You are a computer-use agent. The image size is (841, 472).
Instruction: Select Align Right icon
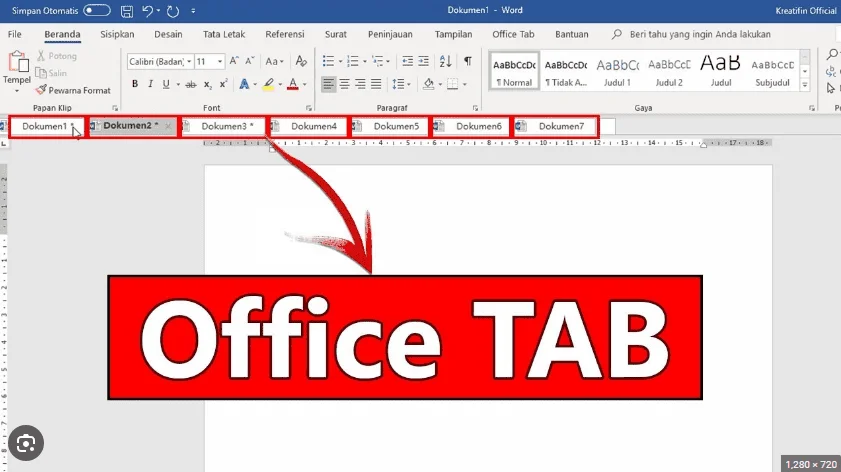pyautogui.click(x=360, y=84)
